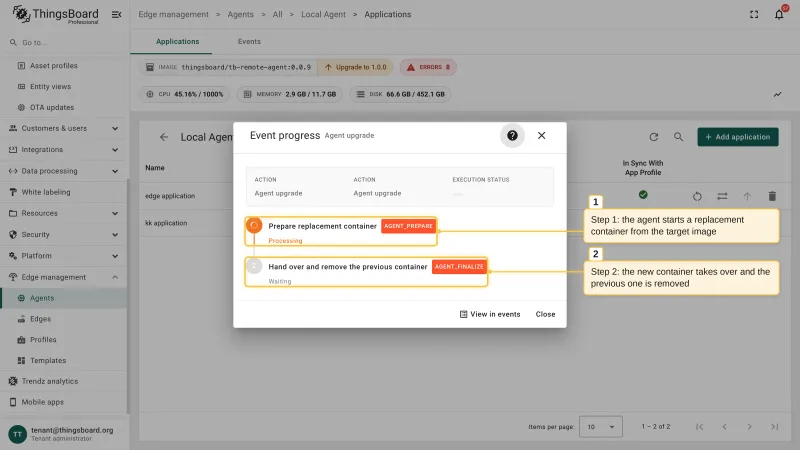800x450 pixels.
Task: Select Agents in the sidebar
Action: pos(64,298)
